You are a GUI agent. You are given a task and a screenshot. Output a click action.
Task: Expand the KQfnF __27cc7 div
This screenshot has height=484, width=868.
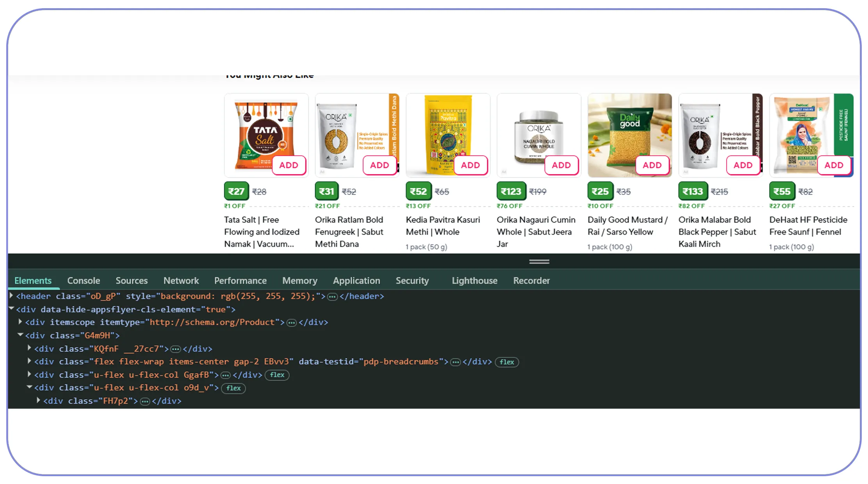pyautogui.click(x=29, y=348)
